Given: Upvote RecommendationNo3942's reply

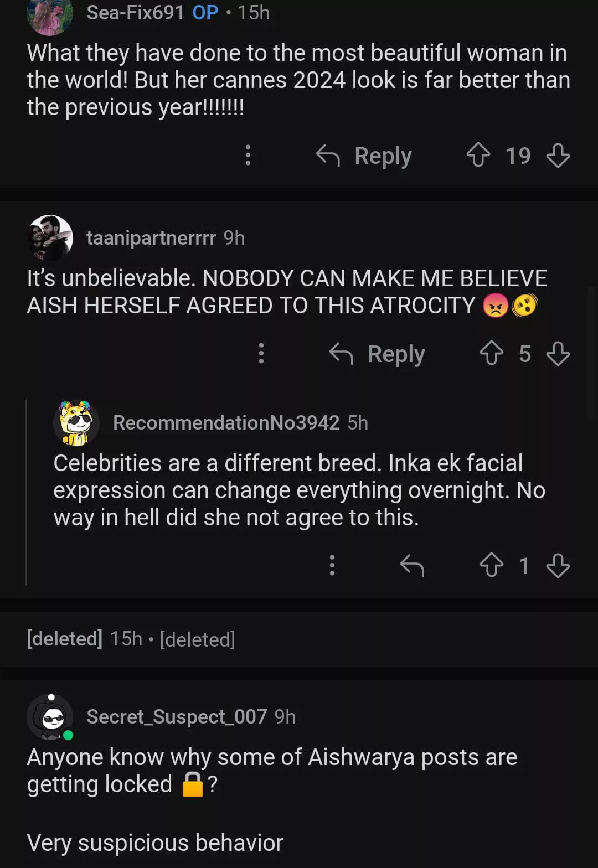Looking at the screenshot, I should 492,565.
